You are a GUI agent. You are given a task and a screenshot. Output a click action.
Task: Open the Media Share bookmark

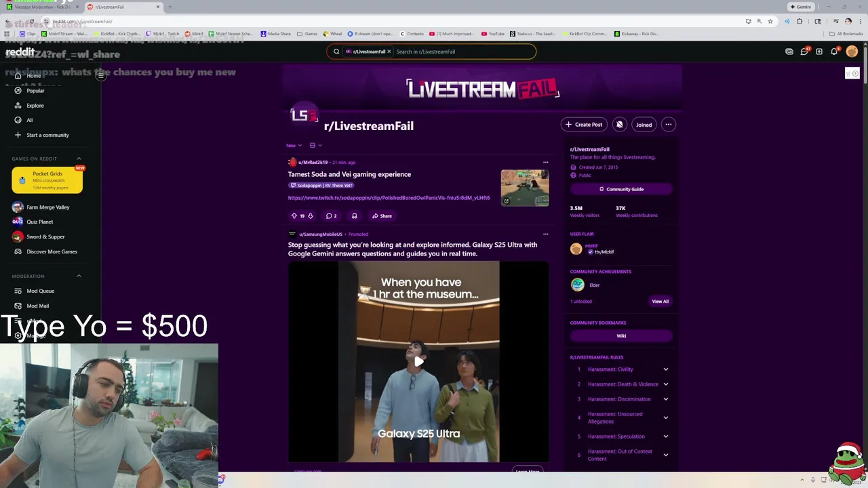(275, 34)
